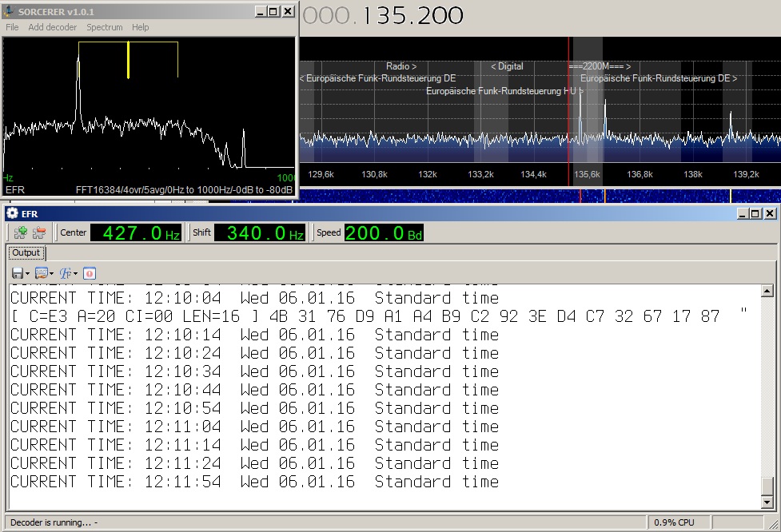This screenshot has height=532, width=781.
Task: Click the "< Digital" band label
Action: pyautogui.click(x=507, y=66)
